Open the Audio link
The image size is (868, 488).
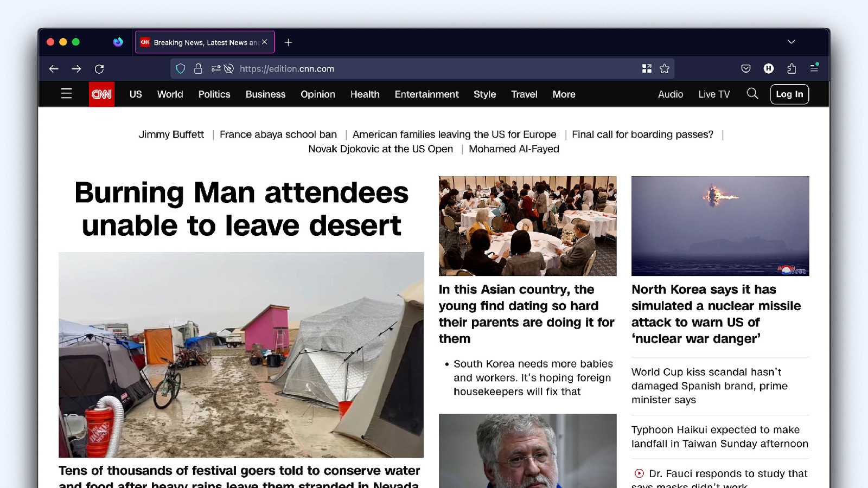click(x=671, y=94)
